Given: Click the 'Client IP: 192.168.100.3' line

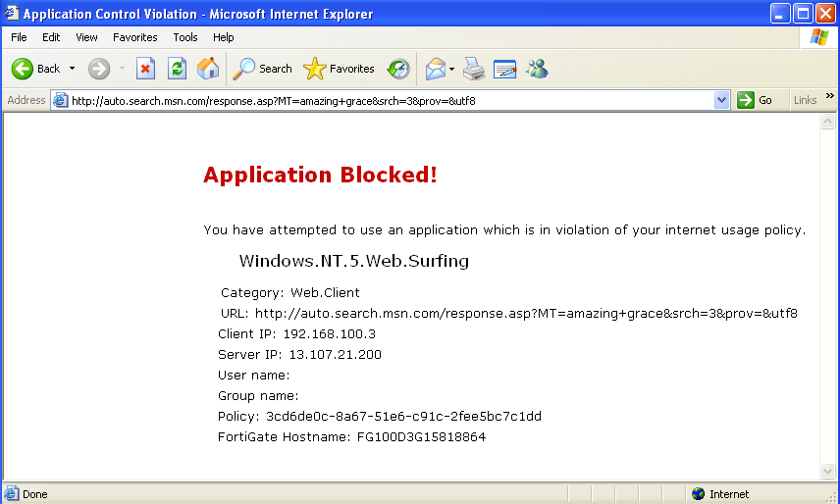Looking at the screenshot, I should [296, 333].
